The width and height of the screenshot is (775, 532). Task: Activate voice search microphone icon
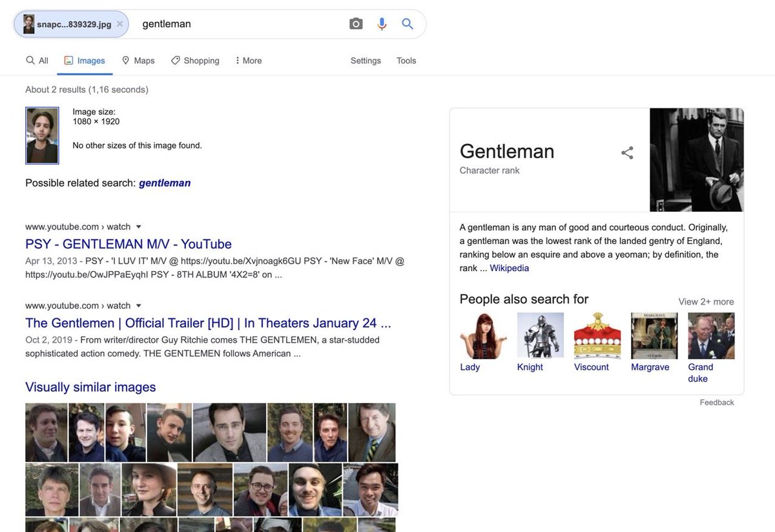[x=382, y=24]
